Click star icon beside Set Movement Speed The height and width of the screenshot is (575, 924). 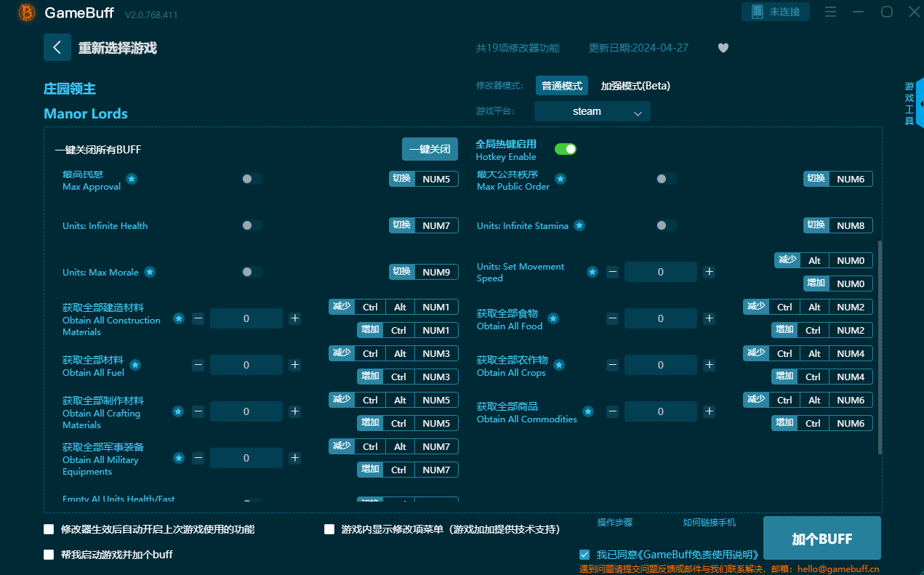(592, 272)
